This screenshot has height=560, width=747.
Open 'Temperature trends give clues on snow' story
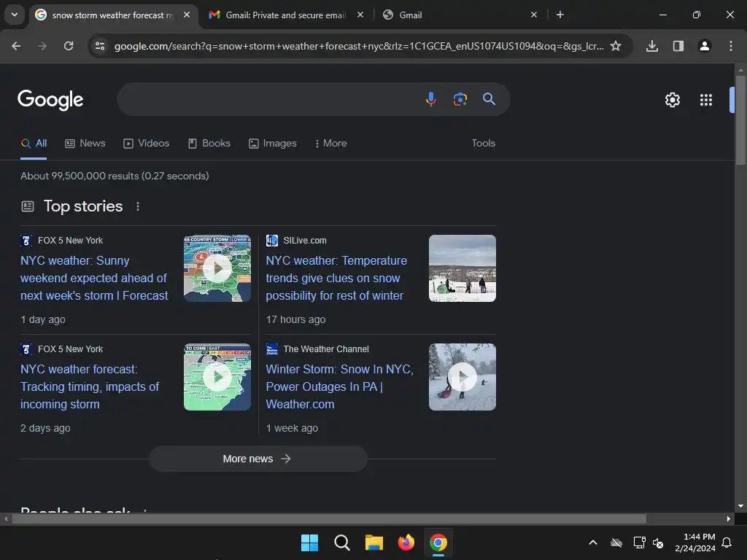(x=336, y=278)
